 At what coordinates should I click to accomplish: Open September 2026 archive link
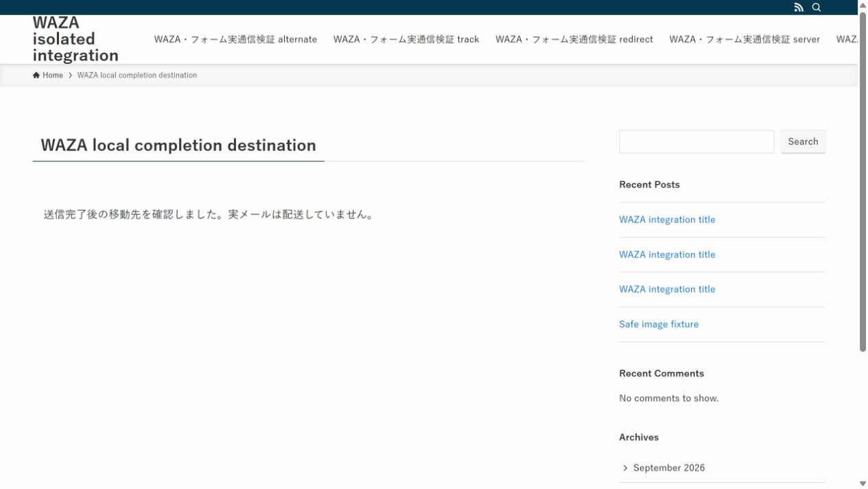tap(669, 468)
